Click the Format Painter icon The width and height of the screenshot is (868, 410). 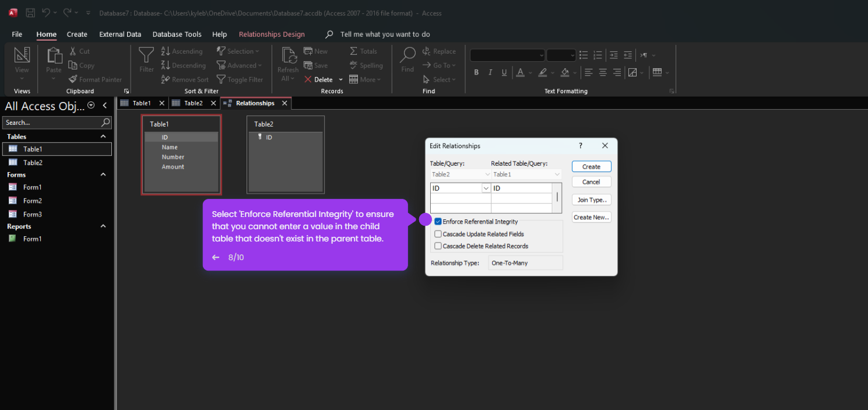(x=73, y=79)
